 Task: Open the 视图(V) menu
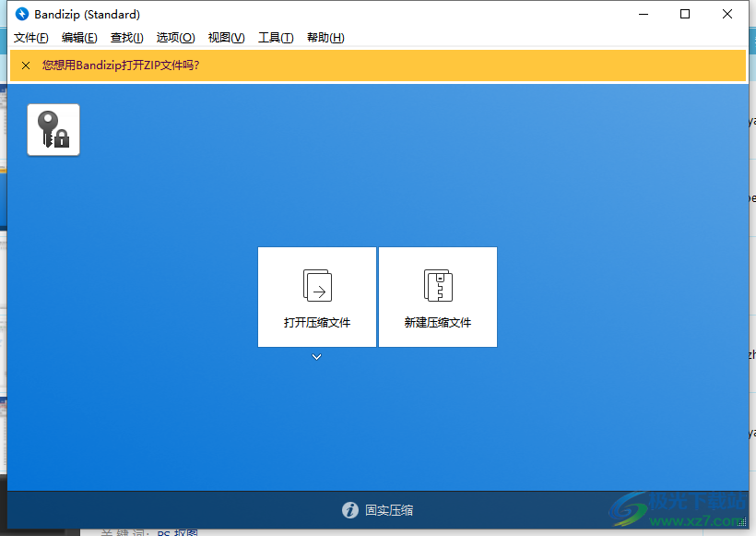(x=226, y=38)
